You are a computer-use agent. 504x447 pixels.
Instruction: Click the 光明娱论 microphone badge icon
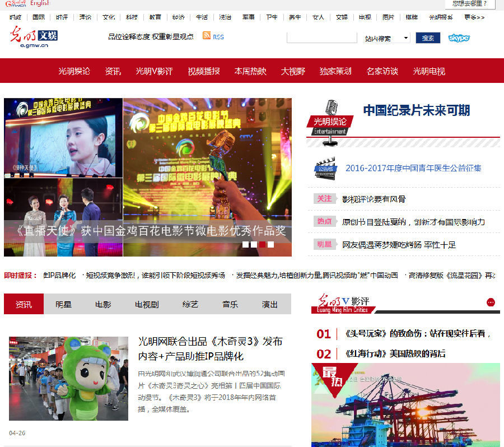pyautogui.click(x=330, y=123)
